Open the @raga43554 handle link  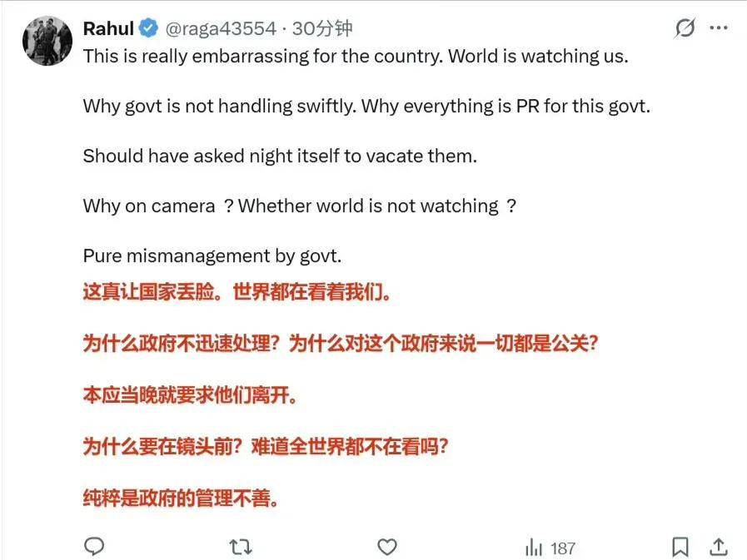coord(221,28)
